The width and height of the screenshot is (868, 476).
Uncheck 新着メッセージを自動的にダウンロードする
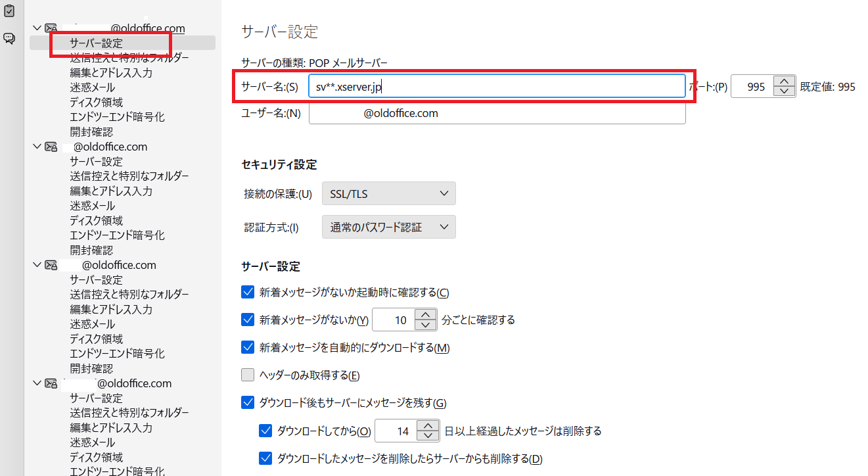point(248,347)
